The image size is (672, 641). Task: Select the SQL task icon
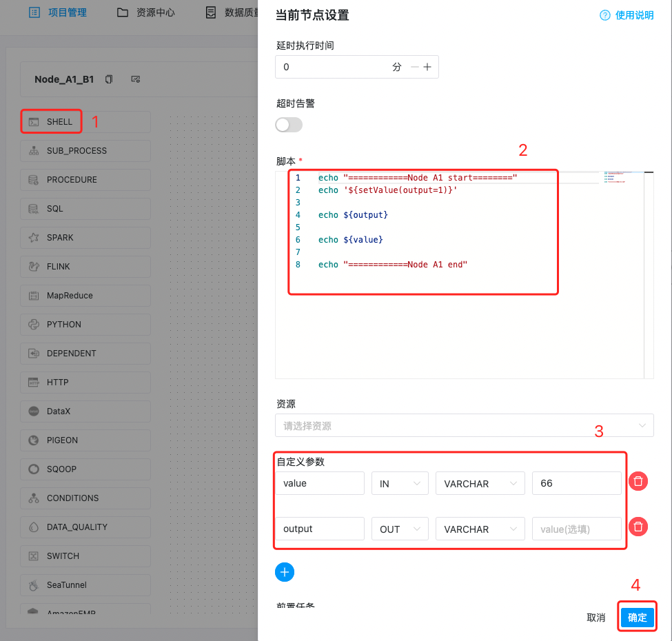point(34,209)
